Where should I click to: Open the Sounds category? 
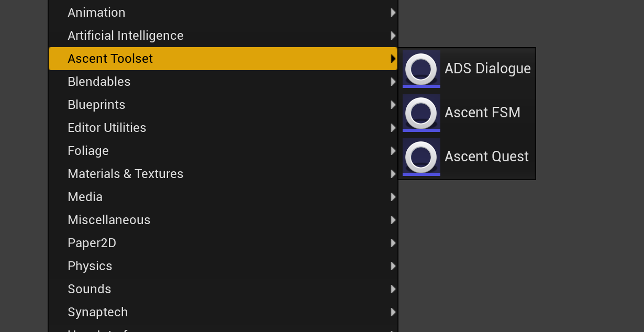89,289
